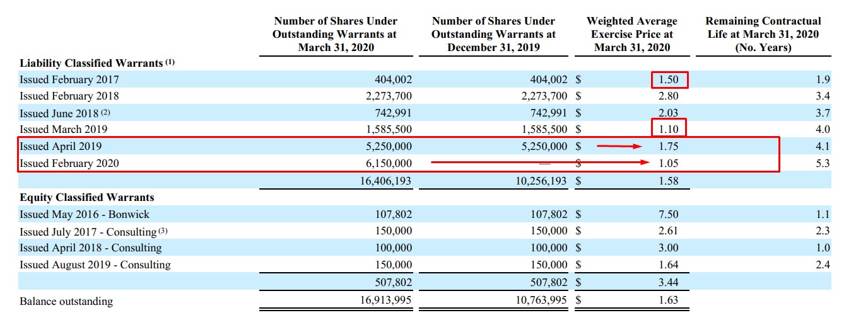Select the red-boxed 1.10 exercise price
868x320 pixels.
[x=668, y=129]
